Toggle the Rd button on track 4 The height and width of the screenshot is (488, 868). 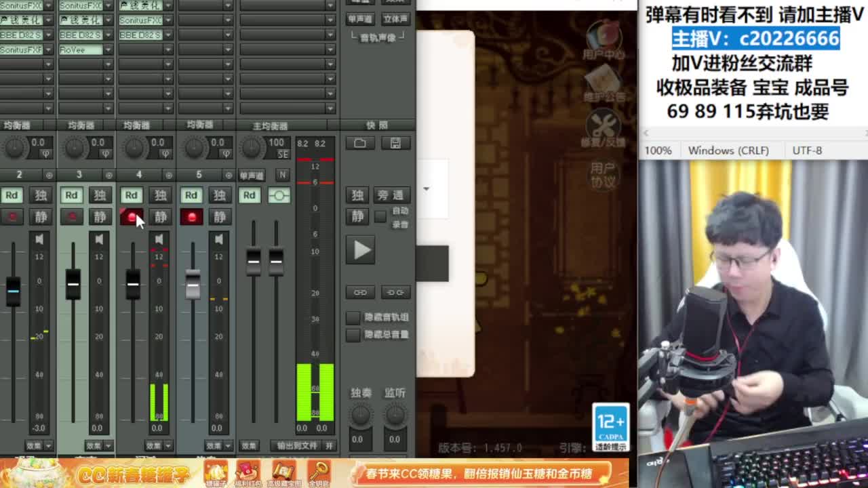(131, 195)
